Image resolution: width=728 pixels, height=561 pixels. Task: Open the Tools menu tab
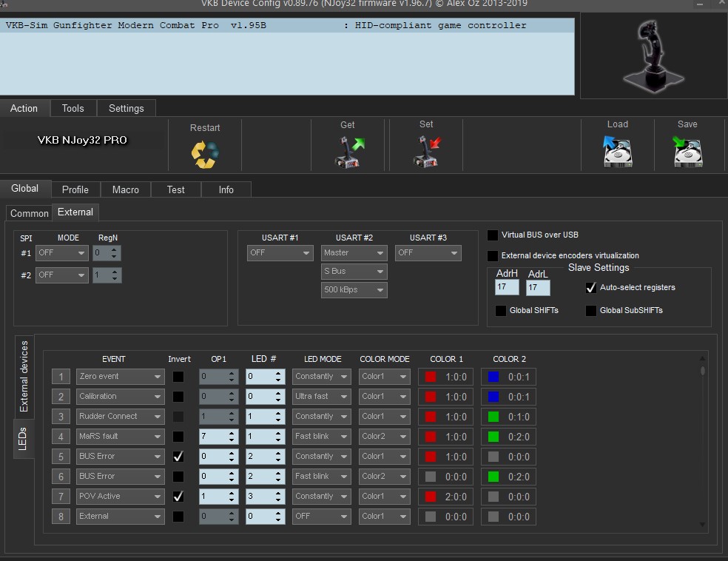(73, 108)
